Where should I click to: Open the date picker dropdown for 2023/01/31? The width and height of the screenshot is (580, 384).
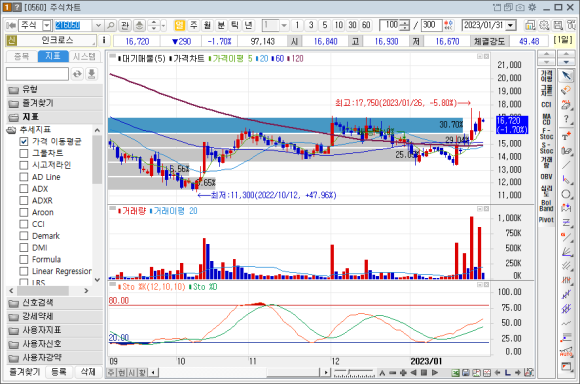point(511,25)
